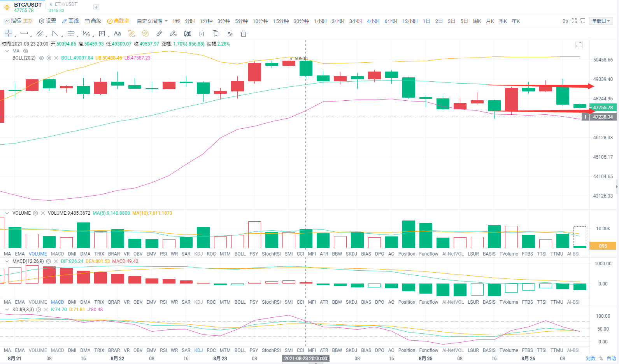Open the 自定义周期 dropdown
619x364 pixels.
[x=152, y=21]
